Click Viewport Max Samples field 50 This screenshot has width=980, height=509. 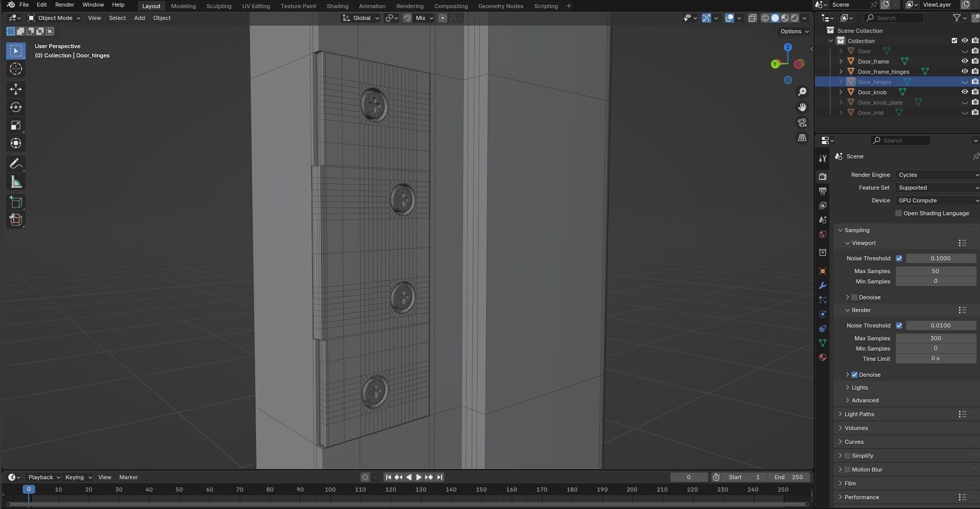pos(935,271)
